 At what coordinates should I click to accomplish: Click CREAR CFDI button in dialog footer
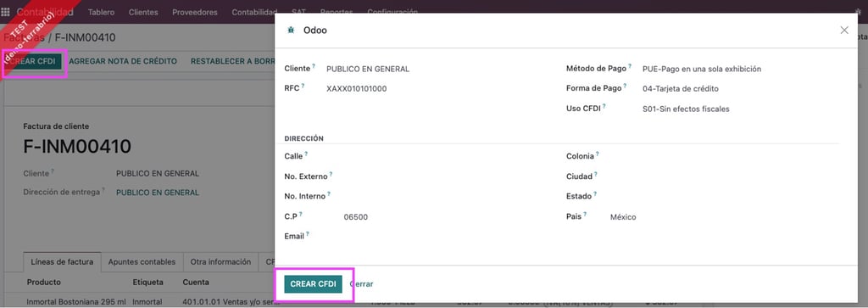[314, 283]
